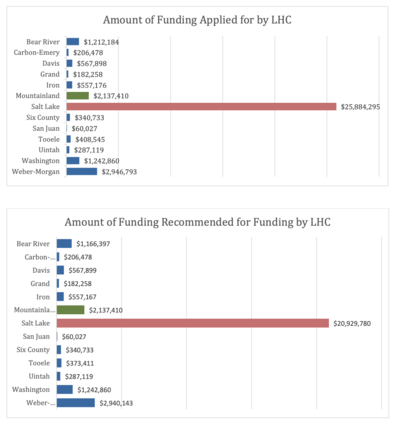Image resolution: width=400 pixels, height=429 pixels.
Task: Select the Bear River bar in bottom chart
Action: click(64, 244)
